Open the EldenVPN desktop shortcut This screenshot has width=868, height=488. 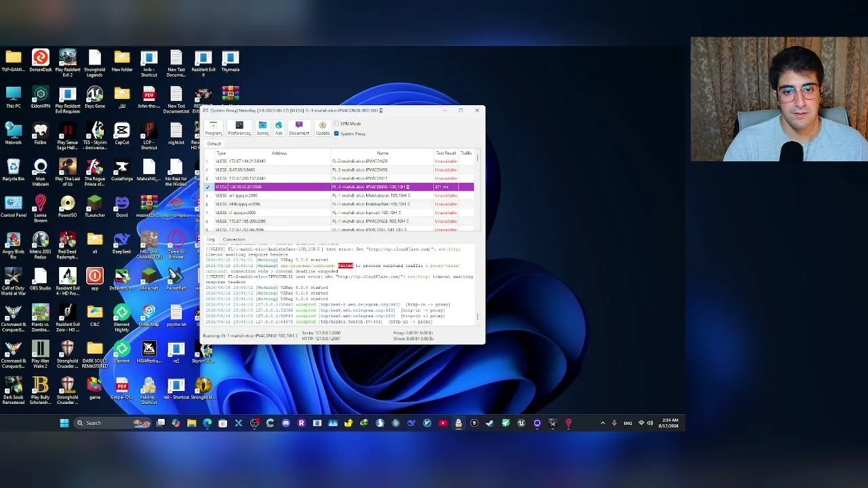(x=40, y=97)
